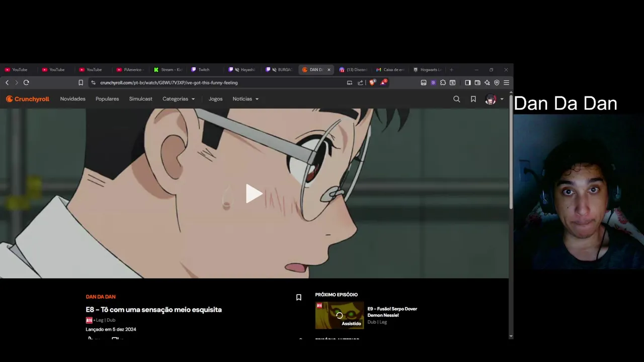Open the Brave VPN icon
The image size is (644, 362).
(x=497, y=82)
